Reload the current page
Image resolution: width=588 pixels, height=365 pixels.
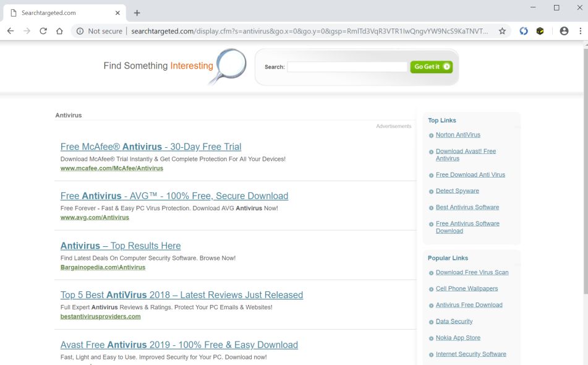click(43, 31)
